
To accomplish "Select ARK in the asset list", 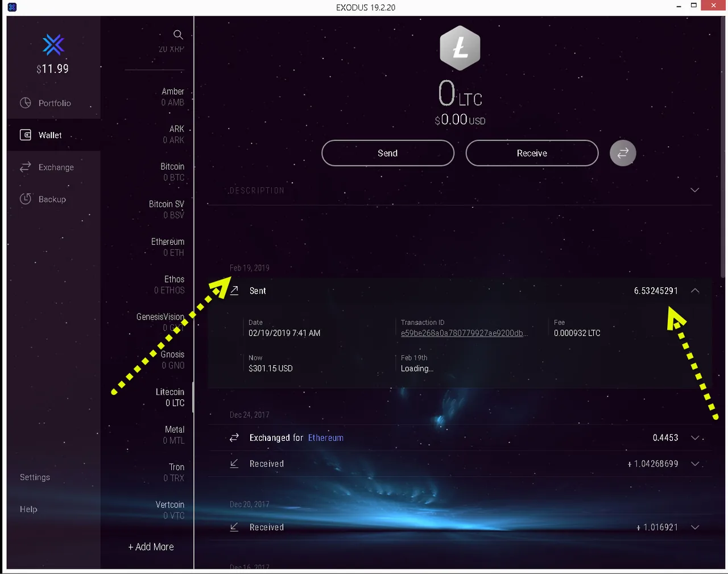I will (x=173, y=134).
